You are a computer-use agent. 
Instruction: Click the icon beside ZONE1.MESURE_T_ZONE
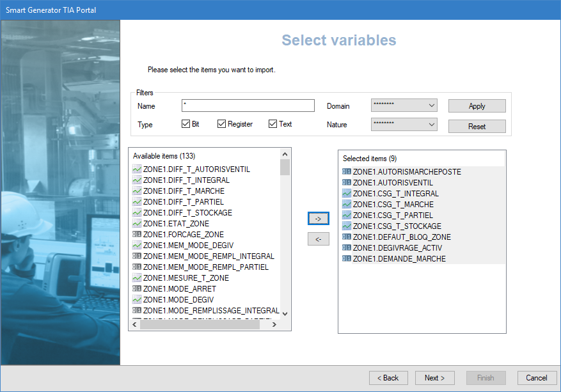(137, 278)
